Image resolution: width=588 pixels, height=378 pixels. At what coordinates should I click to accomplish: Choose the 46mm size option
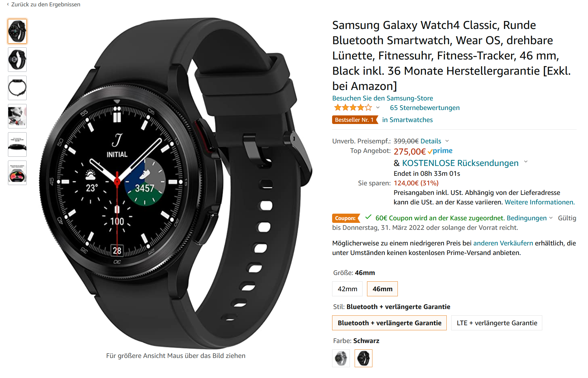pos(382,289)
